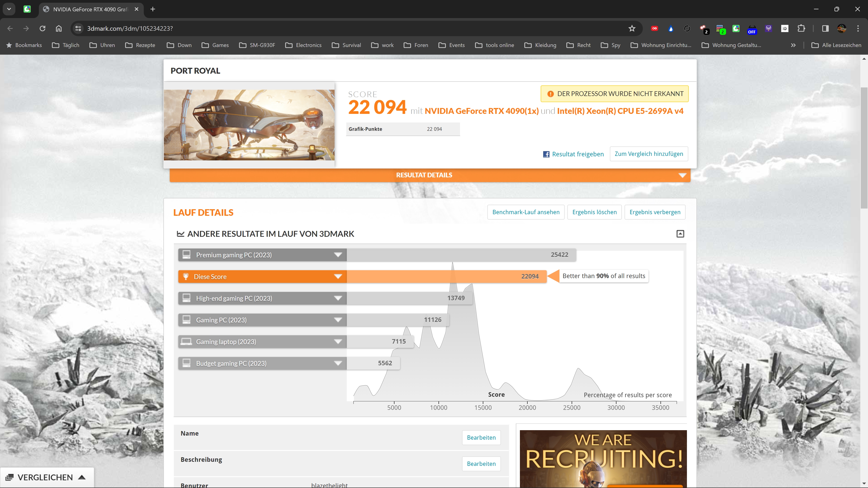Expand Premium gaming PC (2023) dropdown
Viewport: 868px width, 488px height.
(338, 255)
